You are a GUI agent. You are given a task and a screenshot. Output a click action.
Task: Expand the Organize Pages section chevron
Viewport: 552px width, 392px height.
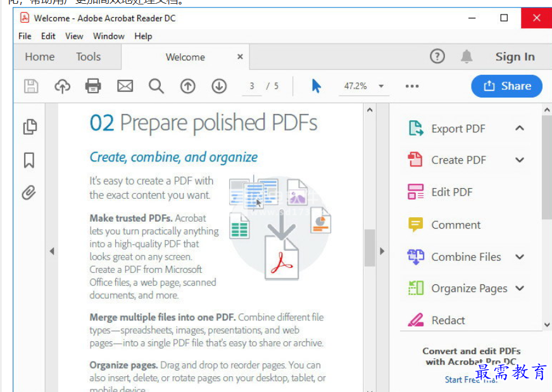click(x=520, y=288)
